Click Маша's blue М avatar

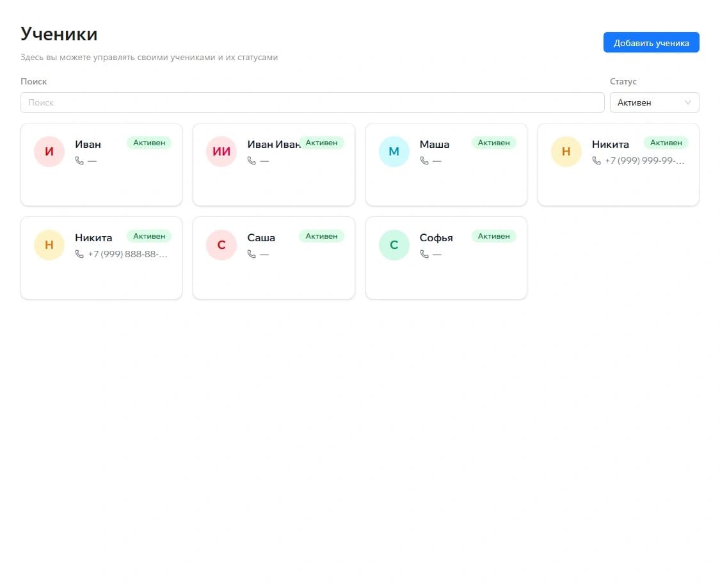pos(394,152)
